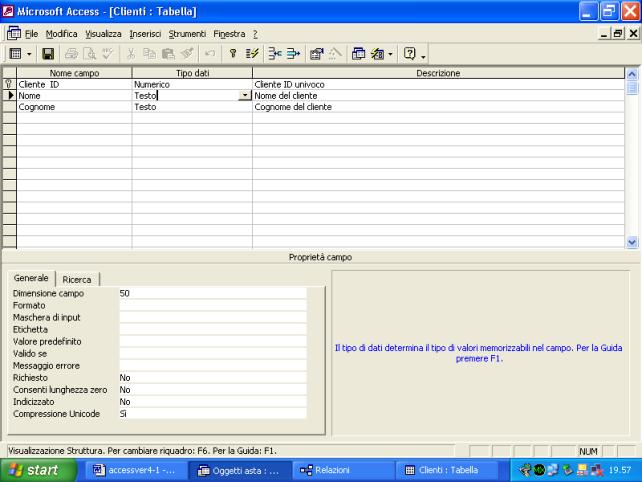Click the Nome del cliente description
642x482 pixels.
point(439,95)
